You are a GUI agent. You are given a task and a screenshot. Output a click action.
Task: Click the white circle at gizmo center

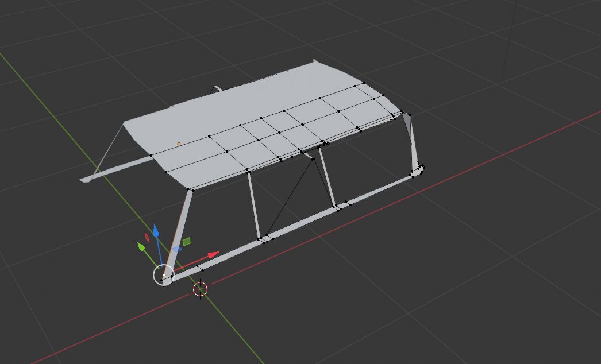coord(164,275)
